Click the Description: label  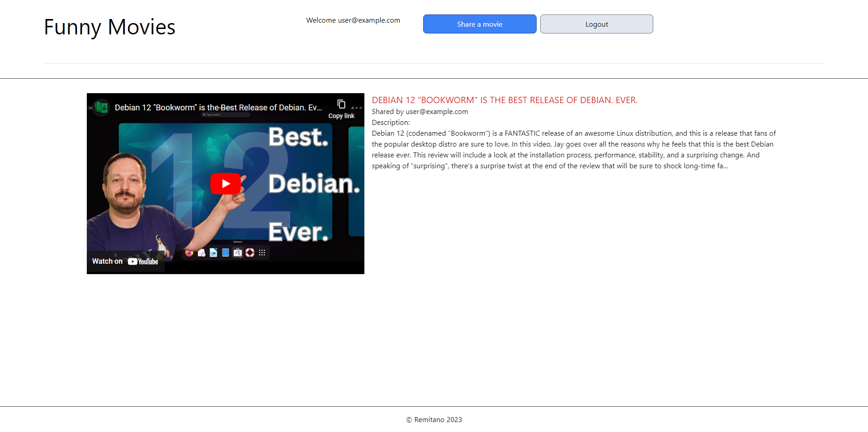coord(391,123)
